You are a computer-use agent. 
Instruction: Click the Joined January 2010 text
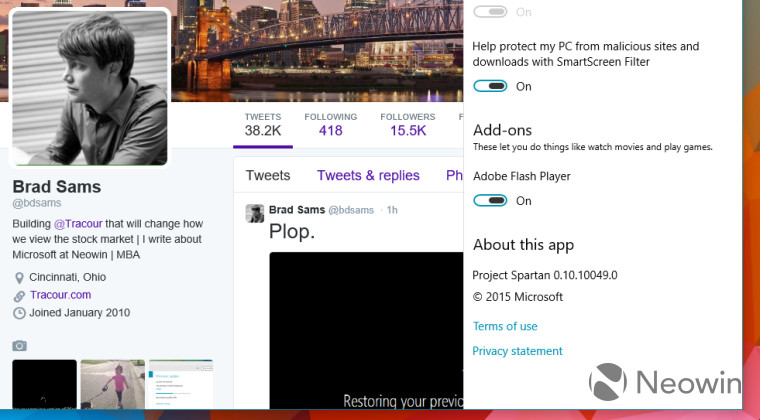(79, 312)
